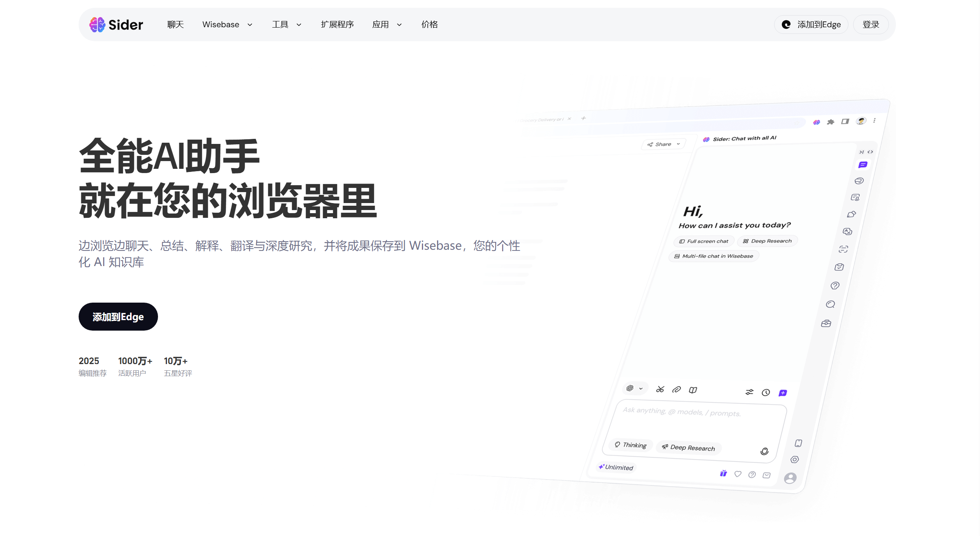Image resolution: width=980 pixels, height=536 pixels.
Task: Select the pen Write sidebar icon
Action: [x=851, y=214]
